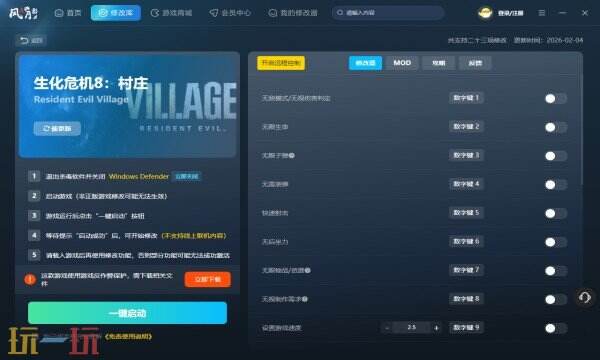Go to the 游戏商城 game store tab
Screen dimensions: 600x360
(x=171, y=13)
